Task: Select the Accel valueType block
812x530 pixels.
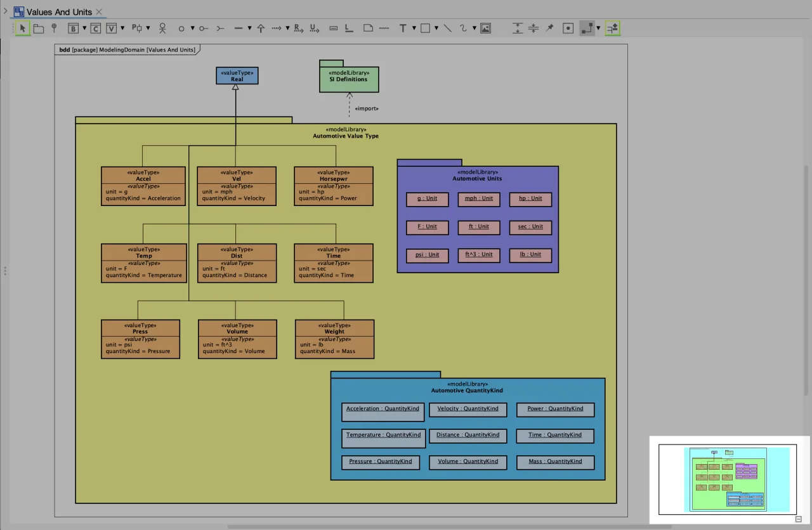Action: pyautogui.click(x=143, y=186)
